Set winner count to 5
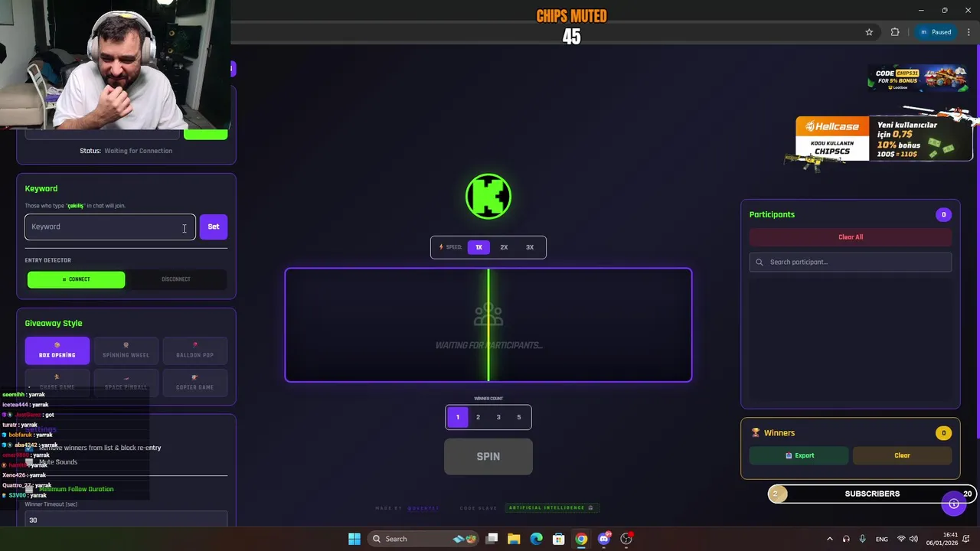980x551 pixels. point(518,417)
